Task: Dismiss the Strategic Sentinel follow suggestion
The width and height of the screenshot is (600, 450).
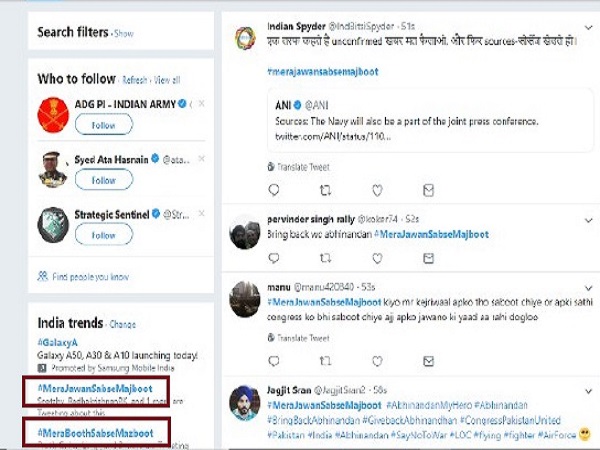Action: 201,214
